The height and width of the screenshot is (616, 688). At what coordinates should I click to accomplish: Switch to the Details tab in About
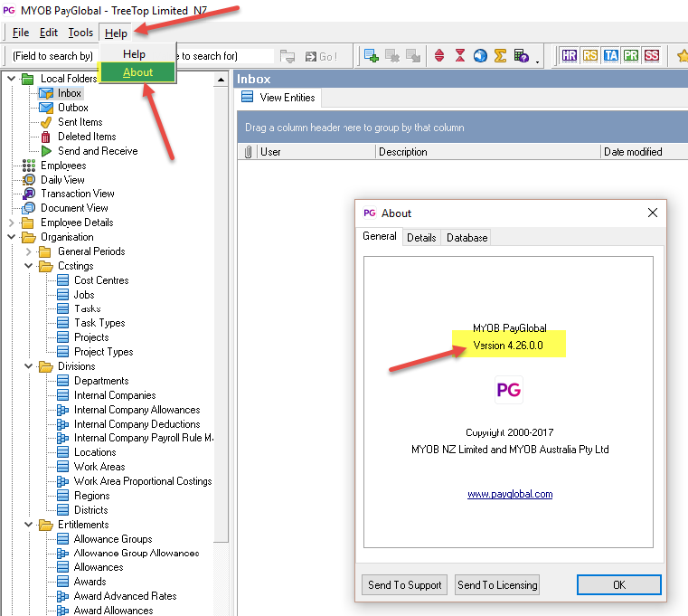[x=421, y=238]
